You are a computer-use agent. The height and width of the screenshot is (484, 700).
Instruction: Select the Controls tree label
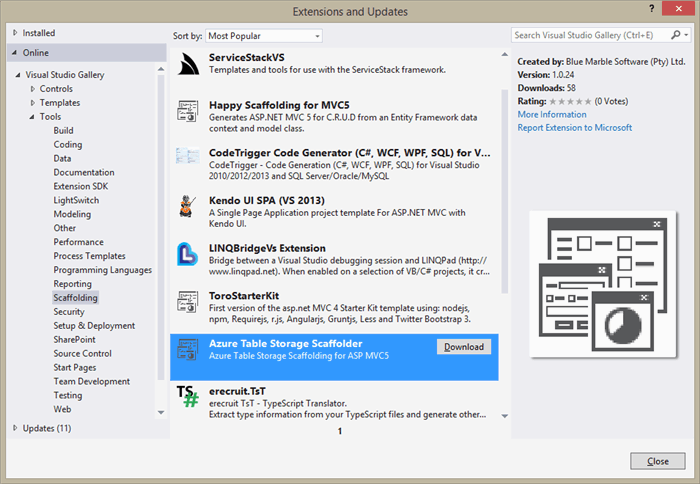click(56, 89)
